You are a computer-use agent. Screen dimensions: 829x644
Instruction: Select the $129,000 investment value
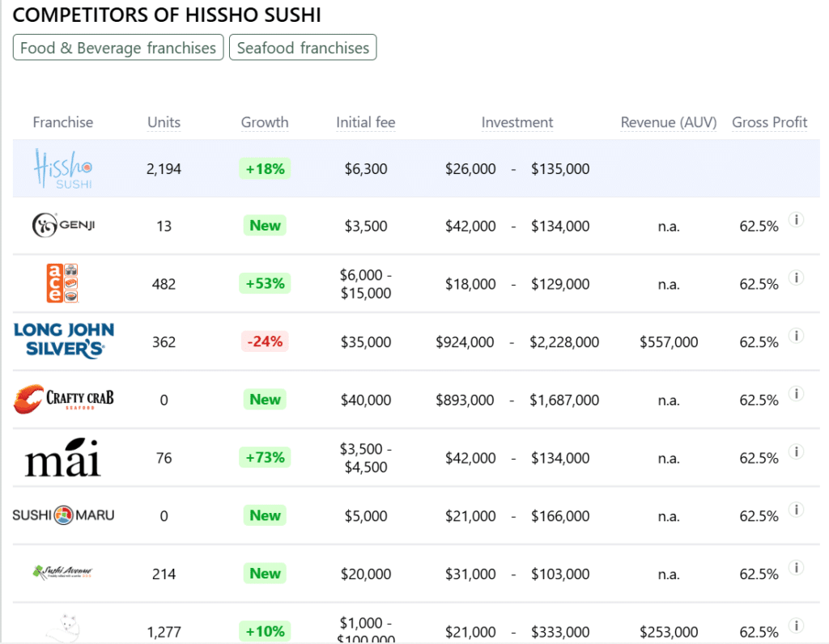[x=560, y=284]
